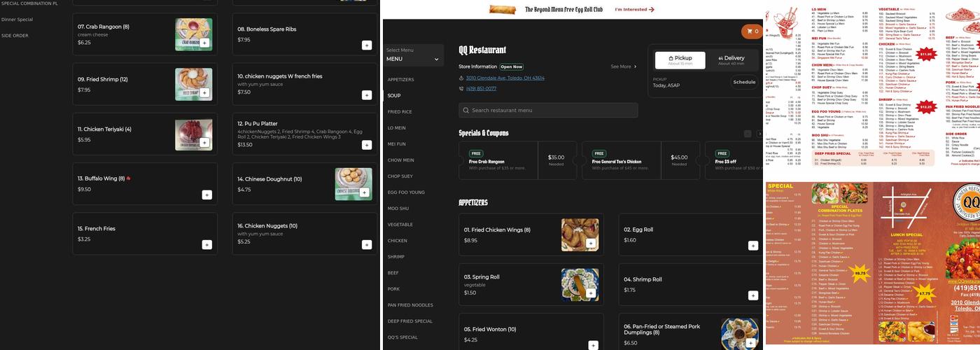Switch order type to Delivery
Screen dimensions: 980x350
tap(731, 60)
